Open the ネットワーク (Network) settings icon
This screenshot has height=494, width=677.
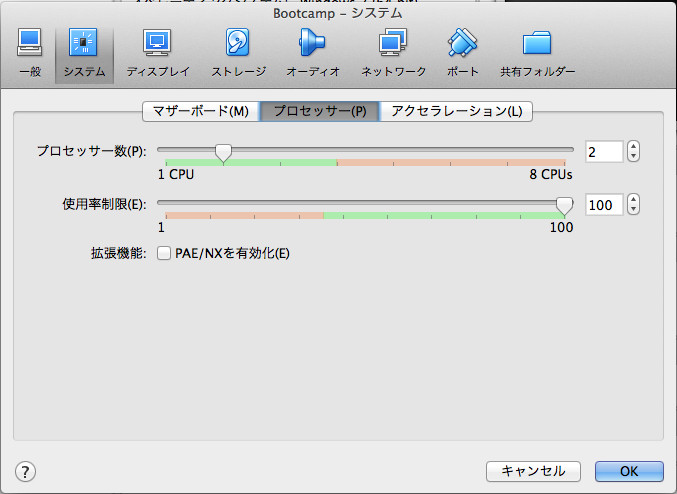point(393,53)
